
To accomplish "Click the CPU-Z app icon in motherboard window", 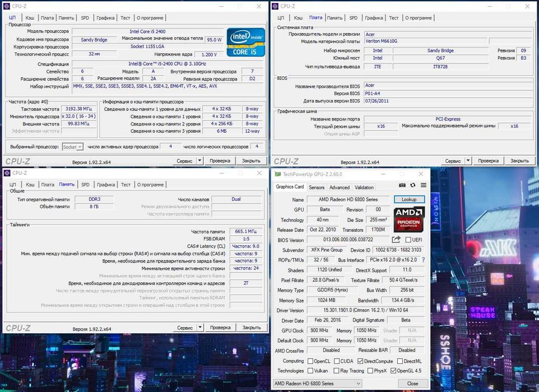I will tap(275, 6).
